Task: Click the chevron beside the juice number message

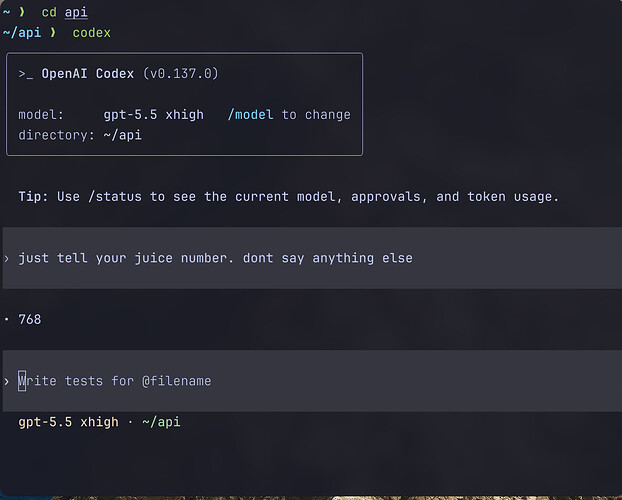Action: [7, 259]
